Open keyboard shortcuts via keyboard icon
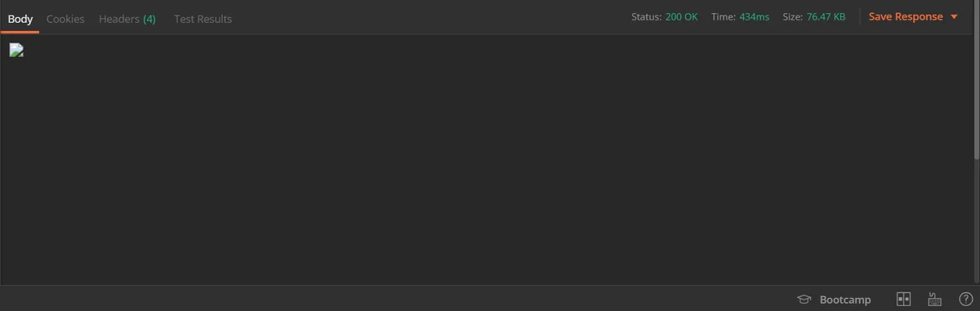 point(935,300)
